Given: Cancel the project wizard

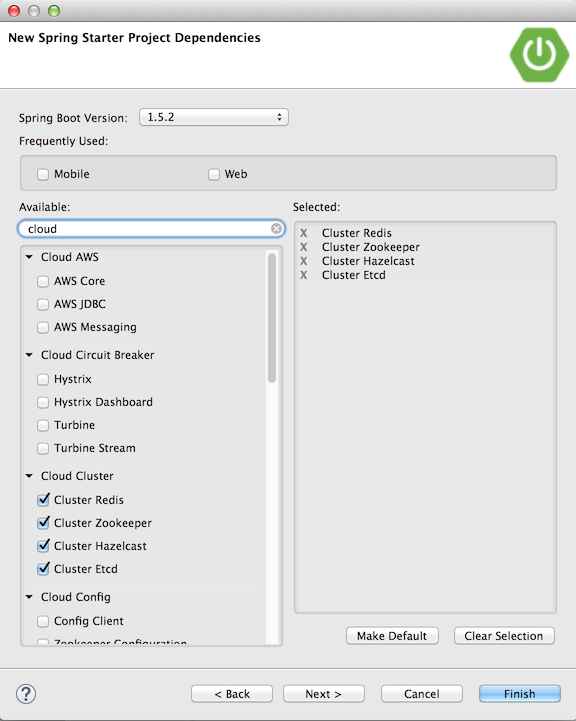Looking at the screenshot, I should coord(422,694).
